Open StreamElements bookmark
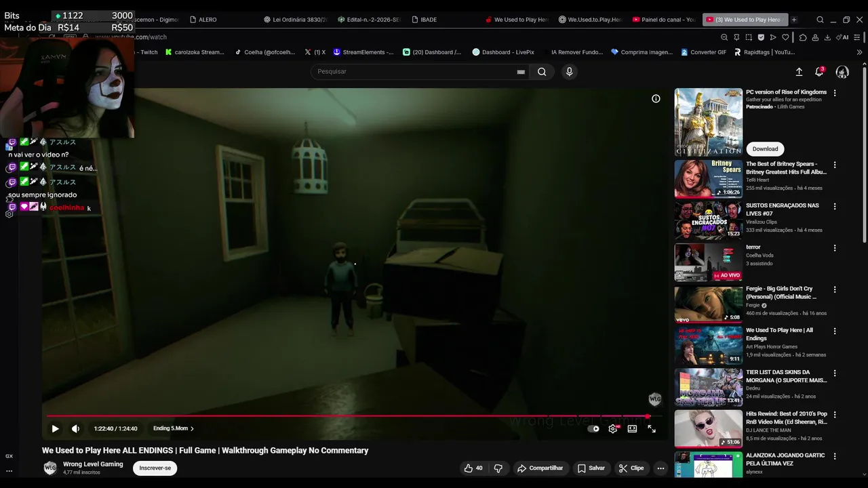The height and width of the screenshot is (488, 868). (363, 52)
